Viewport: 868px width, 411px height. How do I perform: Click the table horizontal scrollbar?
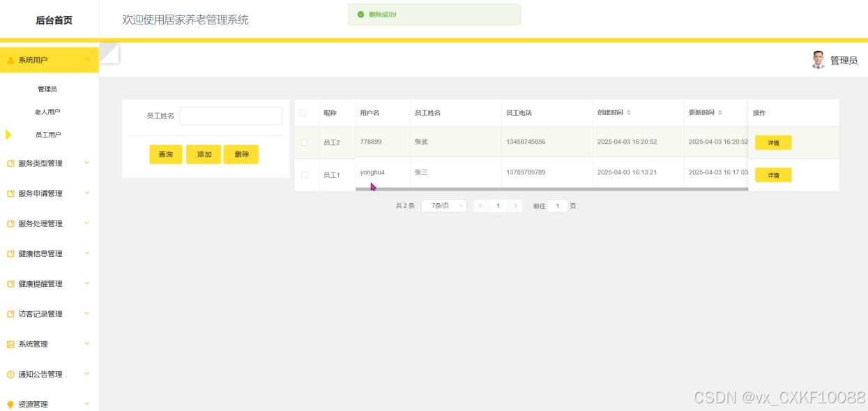click(551, 189)
